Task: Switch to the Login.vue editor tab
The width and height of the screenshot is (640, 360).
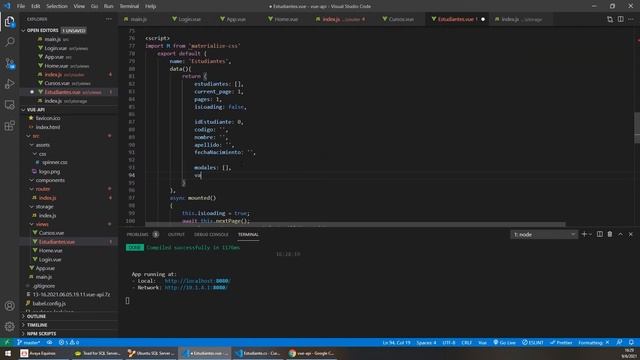Action: click(190, 19)
